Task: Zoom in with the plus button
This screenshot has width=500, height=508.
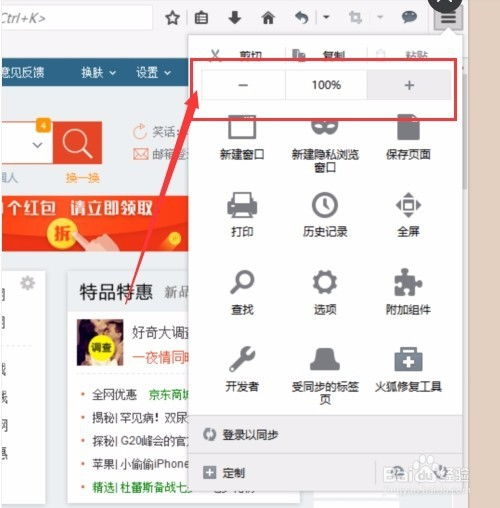Action: click(409, 85)
